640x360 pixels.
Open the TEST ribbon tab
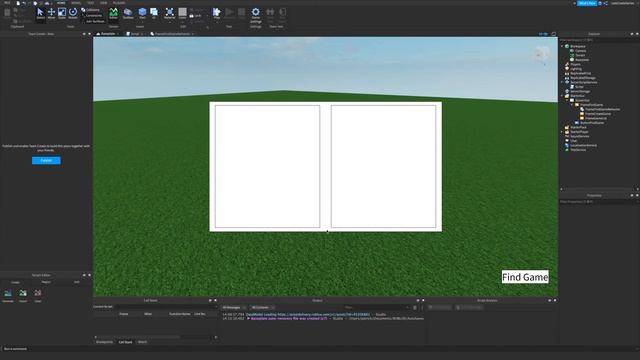[x=91, y=3]
